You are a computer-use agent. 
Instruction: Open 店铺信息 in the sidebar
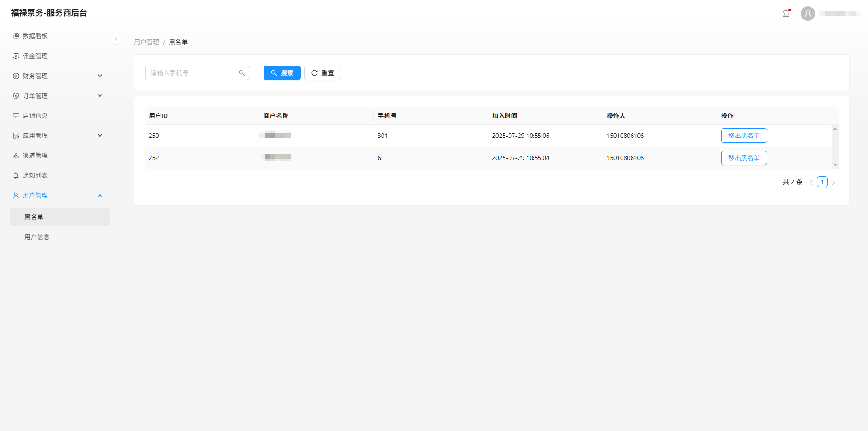point(35,116)
